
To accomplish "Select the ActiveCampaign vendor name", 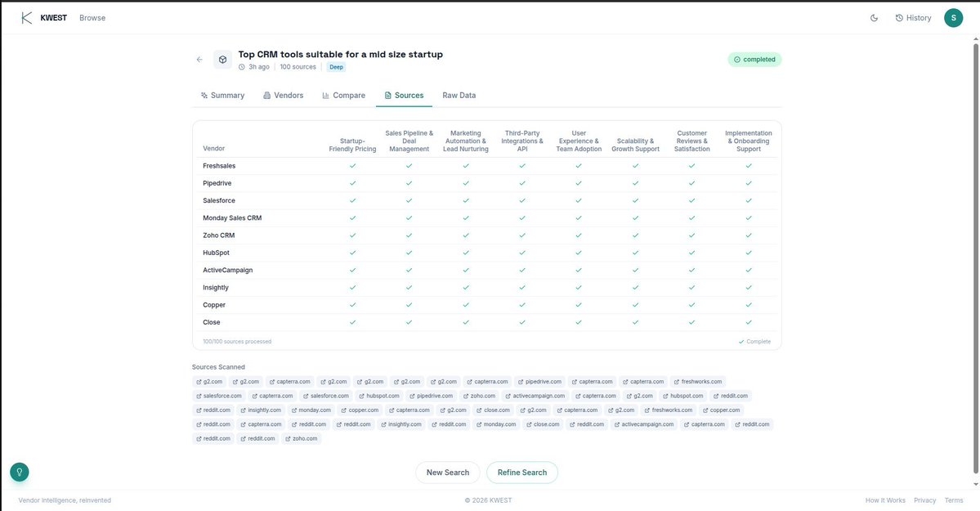I will 227,270.
